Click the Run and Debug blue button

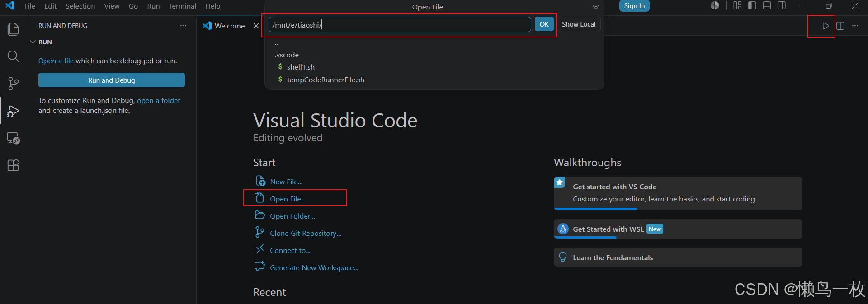point(112,80)
